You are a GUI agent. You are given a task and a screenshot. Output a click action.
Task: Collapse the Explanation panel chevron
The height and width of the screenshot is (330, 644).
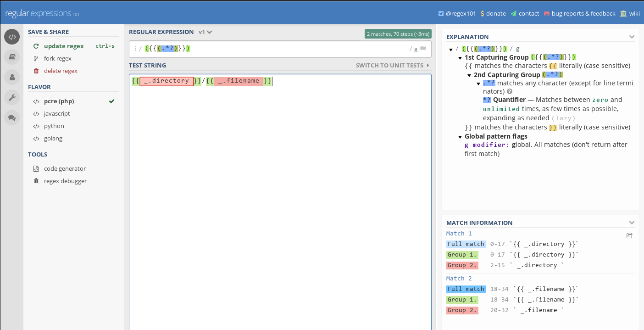pyautogui.click(x=632, y=36)
